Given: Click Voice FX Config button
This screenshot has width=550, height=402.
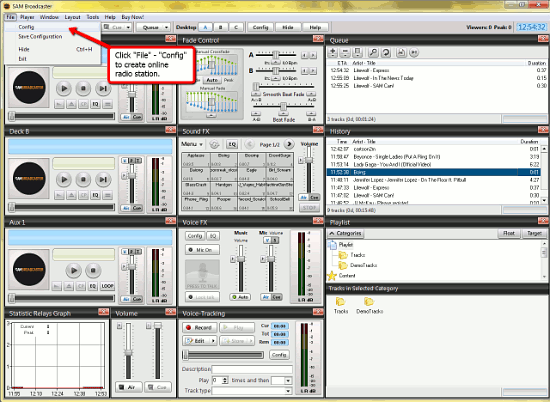Looking at the screenshot, I should point(194,236).
